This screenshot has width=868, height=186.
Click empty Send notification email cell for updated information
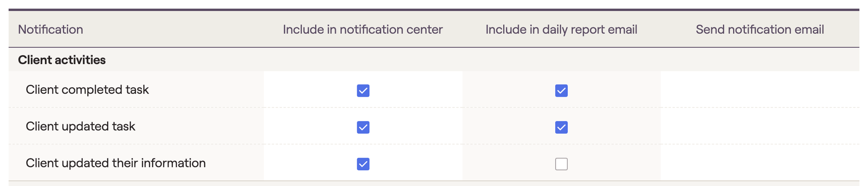[x=760, y=163]
